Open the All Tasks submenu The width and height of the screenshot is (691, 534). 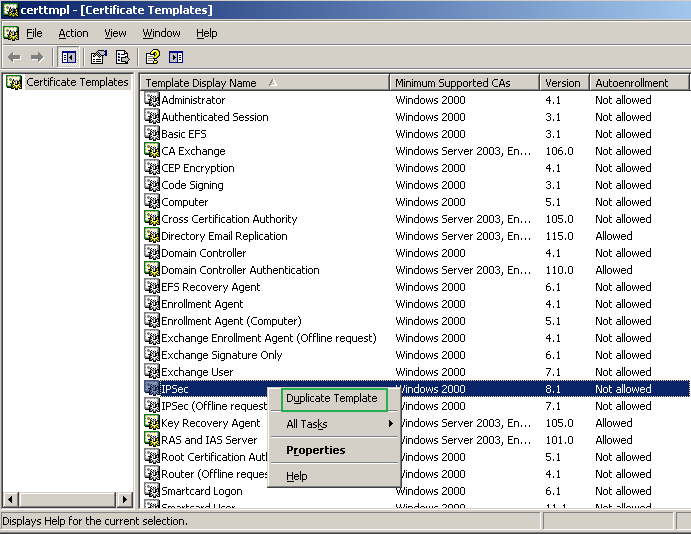[334, 424]
